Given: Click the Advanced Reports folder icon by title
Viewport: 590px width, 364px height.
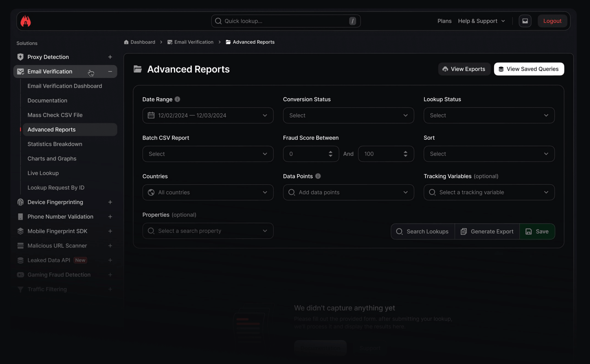Looking at the screenshot, I should point(138,69).
